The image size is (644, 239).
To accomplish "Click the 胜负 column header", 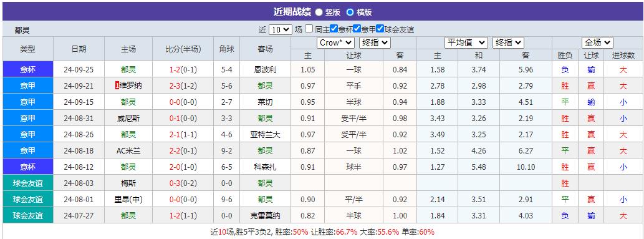I will click(565, 55).
